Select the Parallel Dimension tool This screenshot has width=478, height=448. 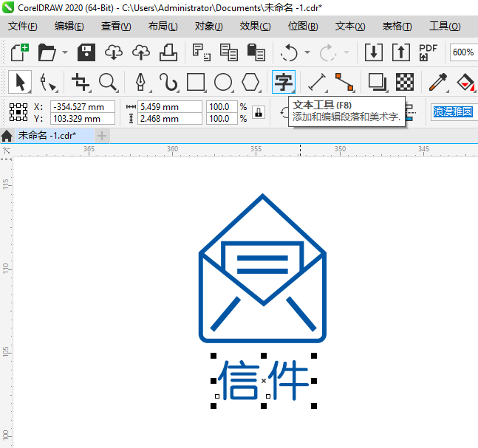[317, 82]
